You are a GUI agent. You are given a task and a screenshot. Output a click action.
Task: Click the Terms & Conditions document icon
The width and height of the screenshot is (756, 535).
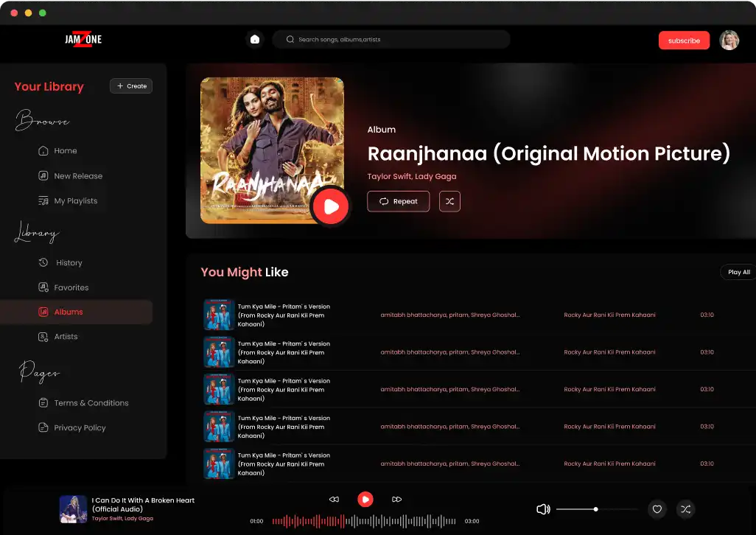pos(43,402)
